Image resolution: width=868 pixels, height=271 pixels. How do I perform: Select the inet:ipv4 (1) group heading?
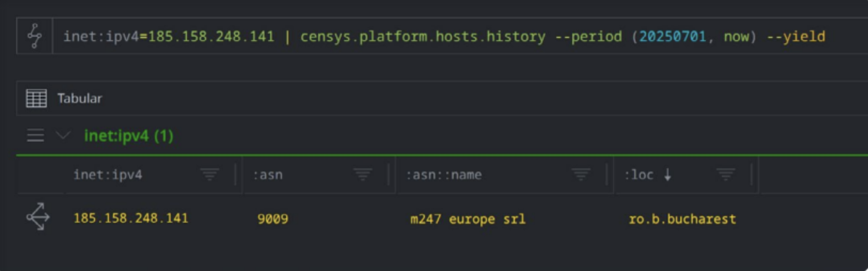(128, 136)
